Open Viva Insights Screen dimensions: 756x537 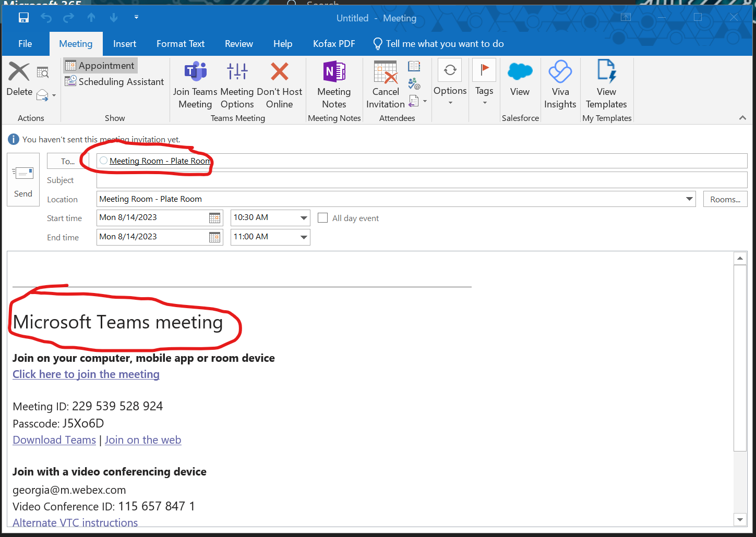click(560, 86)
